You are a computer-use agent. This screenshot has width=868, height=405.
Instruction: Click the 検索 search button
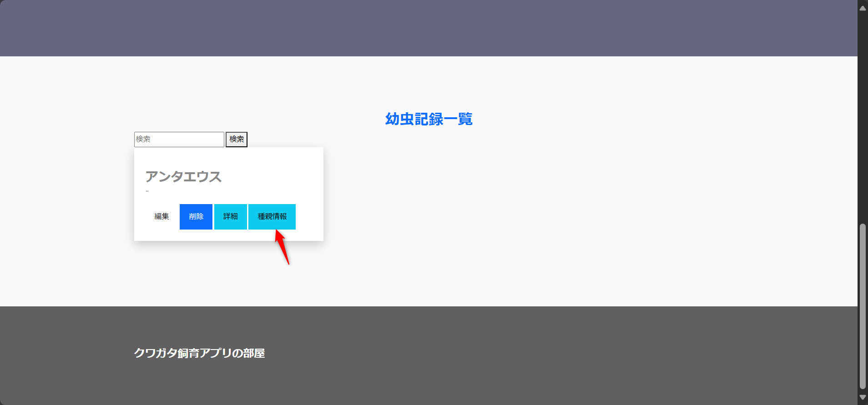pos(237,140)
